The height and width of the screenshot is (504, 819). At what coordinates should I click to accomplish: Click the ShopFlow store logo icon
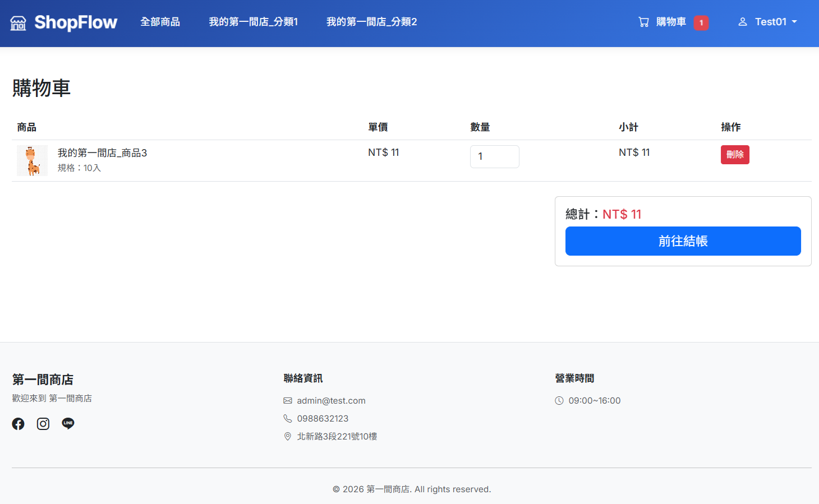[17, 22]
